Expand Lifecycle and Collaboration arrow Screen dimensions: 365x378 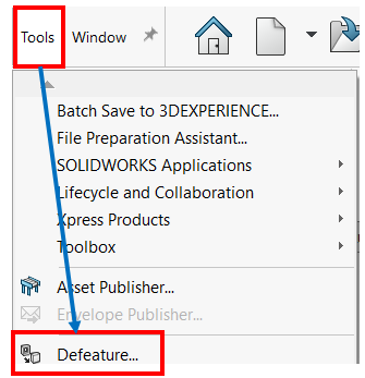tap(341, 191)
